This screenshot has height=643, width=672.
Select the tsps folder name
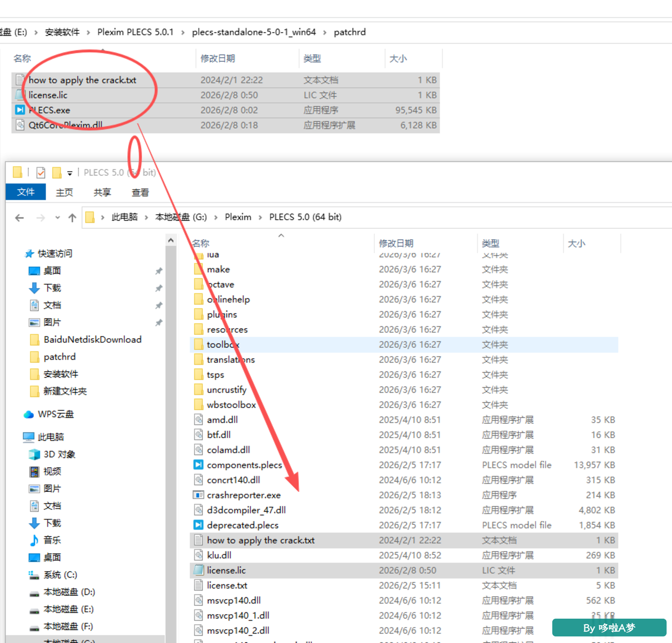(216, 375)
